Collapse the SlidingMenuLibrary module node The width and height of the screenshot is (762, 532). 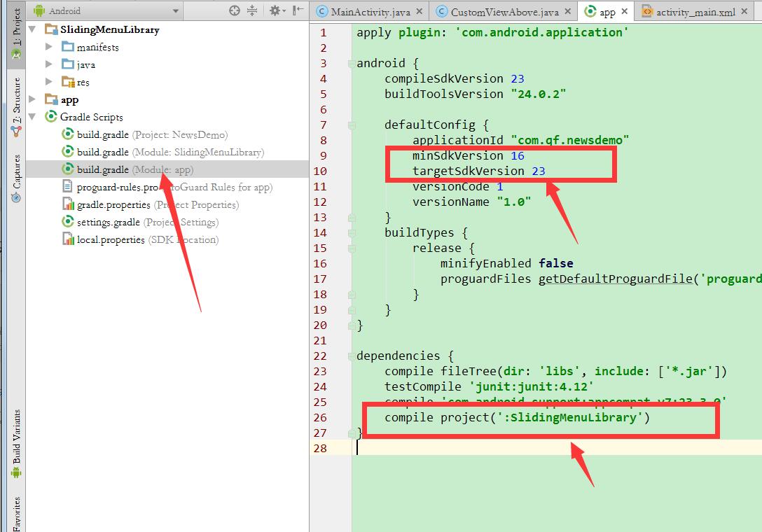click(32, 29)
